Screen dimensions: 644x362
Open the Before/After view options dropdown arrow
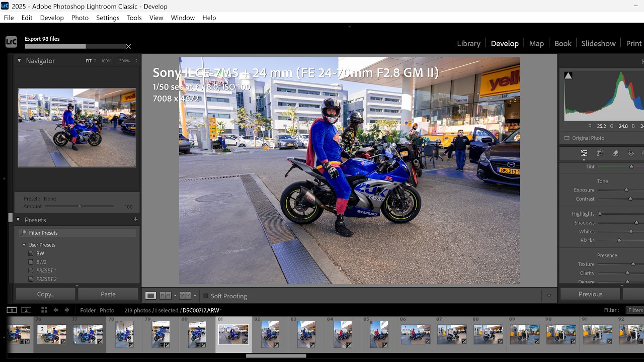click(x=195, y=296)
